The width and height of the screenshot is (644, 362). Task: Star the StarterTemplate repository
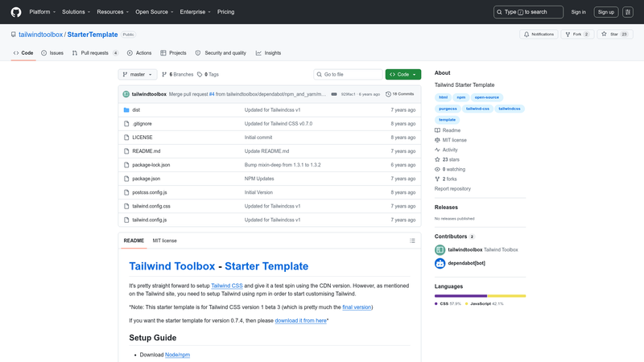(x=615, y=35)
